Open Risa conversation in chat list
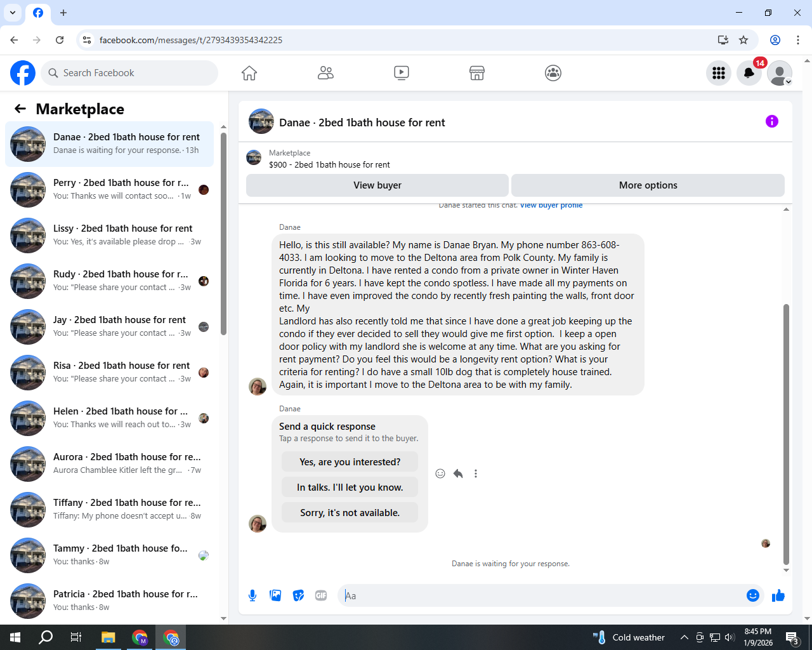812x650 pixels. 109,373
